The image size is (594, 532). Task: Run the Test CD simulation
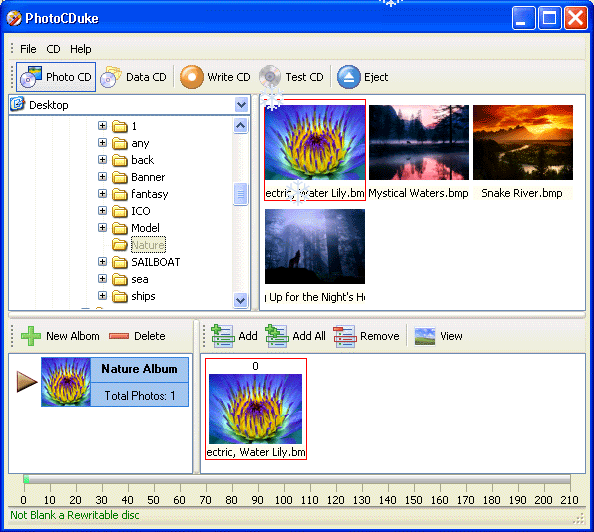click(x=291, y=77)
